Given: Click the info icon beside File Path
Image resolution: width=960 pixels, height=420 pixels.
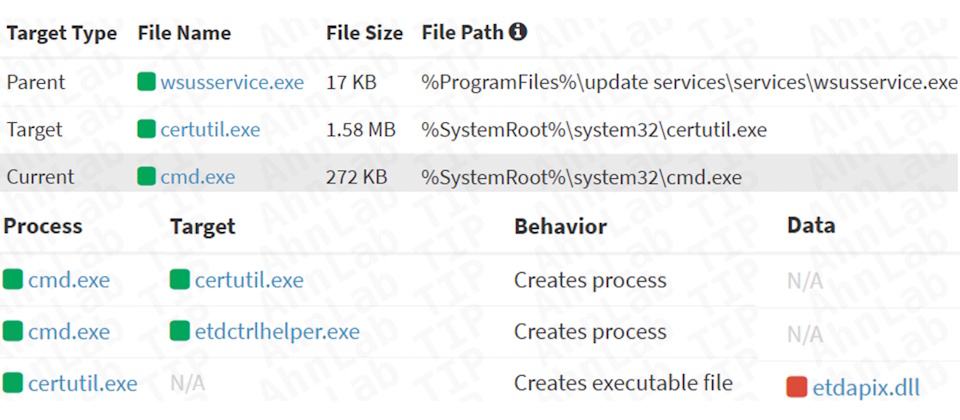Looking at the screenshot, I should click(518, 33).
